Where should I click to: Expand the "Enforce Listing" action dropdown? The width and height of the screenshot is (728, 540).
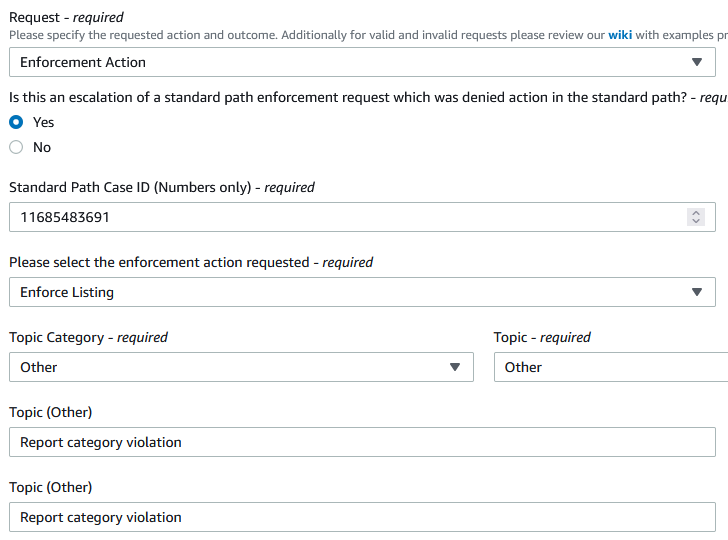[350, 292]
